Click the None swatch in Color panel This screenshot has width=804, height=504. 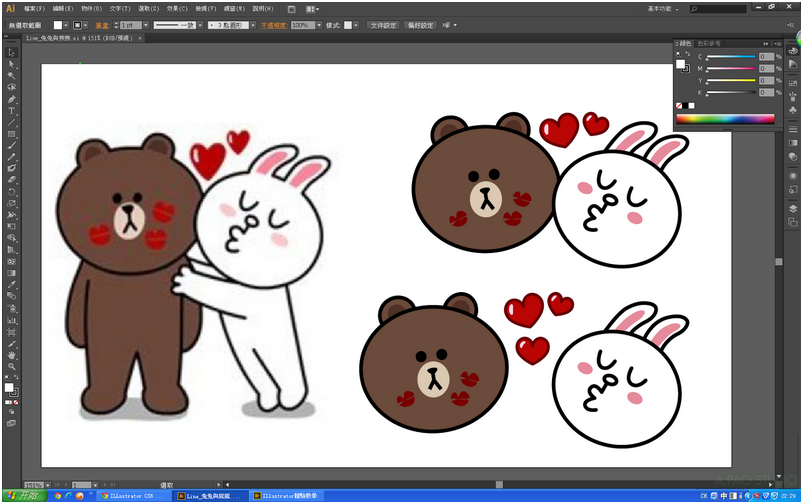pyautogui.click(x=679, y=106)
